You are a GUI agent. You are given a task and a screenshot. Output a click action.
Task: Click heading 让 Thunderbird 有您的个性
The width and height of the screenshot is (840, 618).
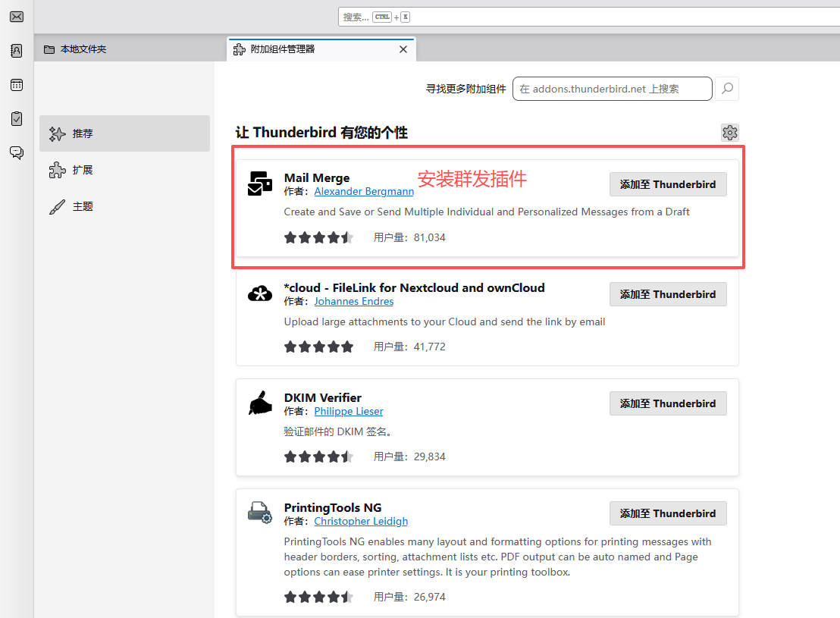(x=321, y=133)
